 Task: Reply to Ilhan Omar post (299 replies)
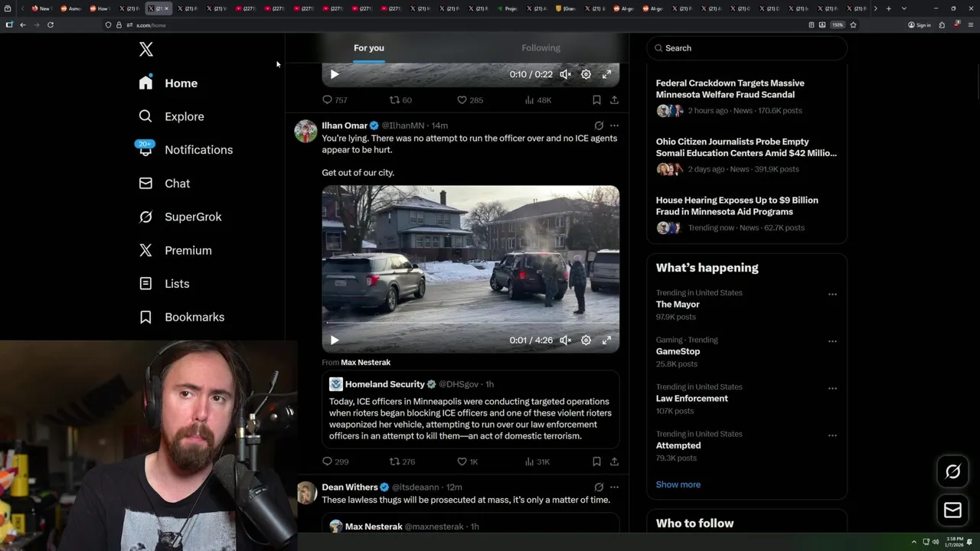pyautogui.click(x=335, y=461)
